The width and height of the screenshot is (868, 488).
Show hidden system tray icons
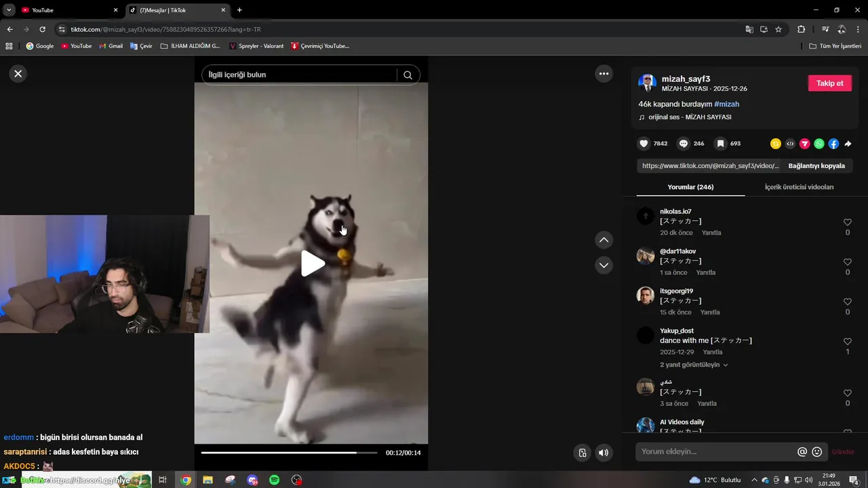(x=754, y=480)
